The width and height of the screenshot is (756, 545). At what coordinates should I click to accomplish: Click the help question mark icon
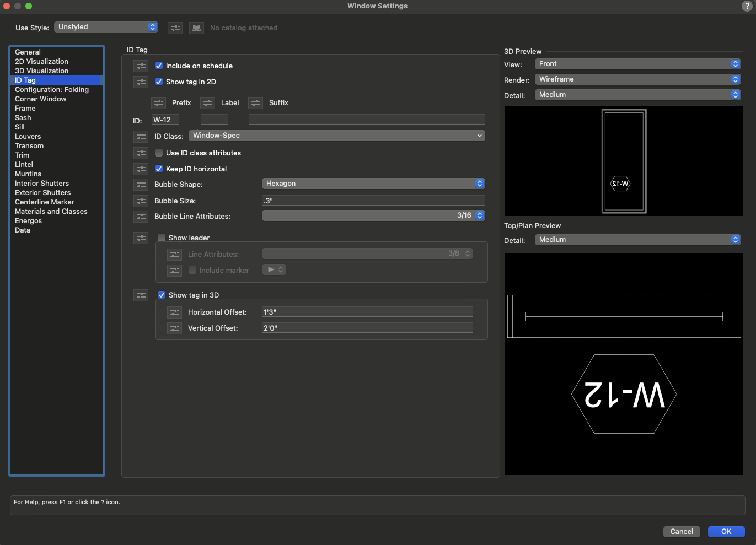coord(747,6)
